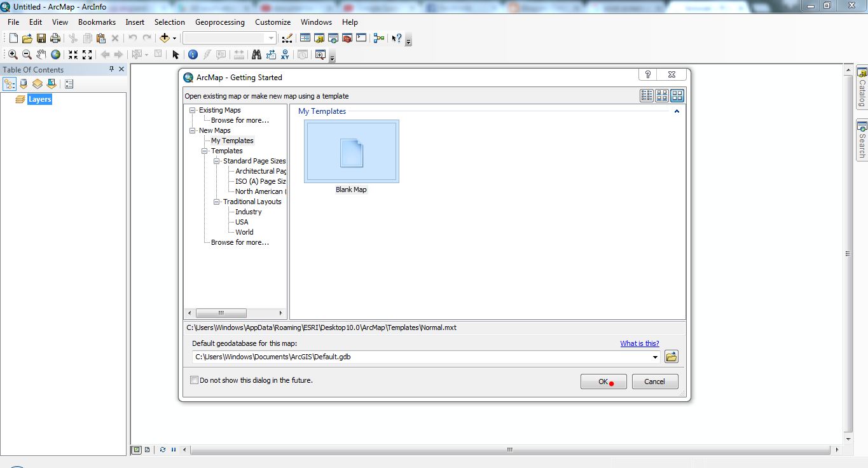Open the Editor Toolbar icon
This screenshot has width=868, height=468.
[x=287, y=38]
